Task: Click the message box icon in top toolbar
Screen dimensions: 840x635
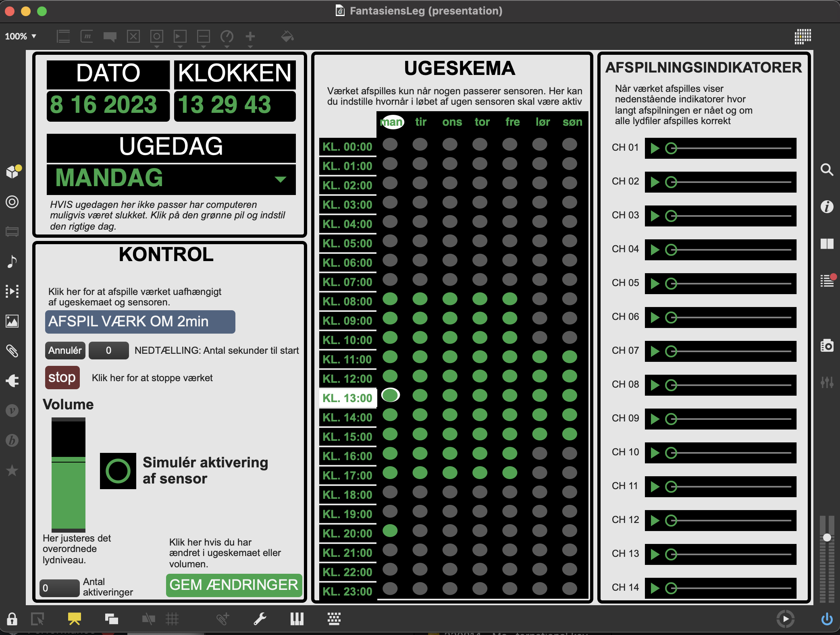Action: pyautogui.click(x=87, y=36)
